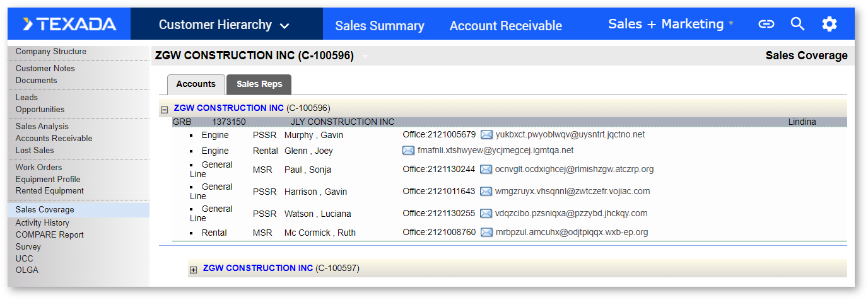This screenshot has width=868, height=300.
Task: Email Gavin Murphy via envelope icon
Action: tap(486, 134)
